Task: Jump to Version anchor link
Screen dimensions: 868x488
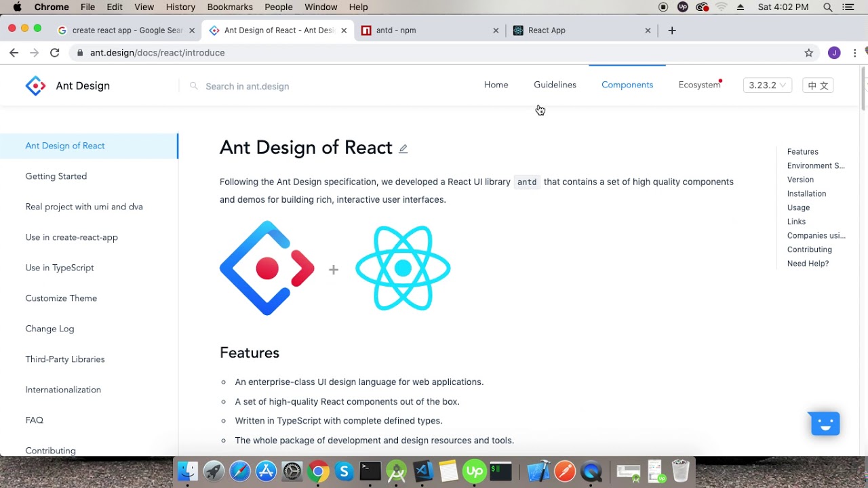Action: pyautogui.click(x=800, y=180)
